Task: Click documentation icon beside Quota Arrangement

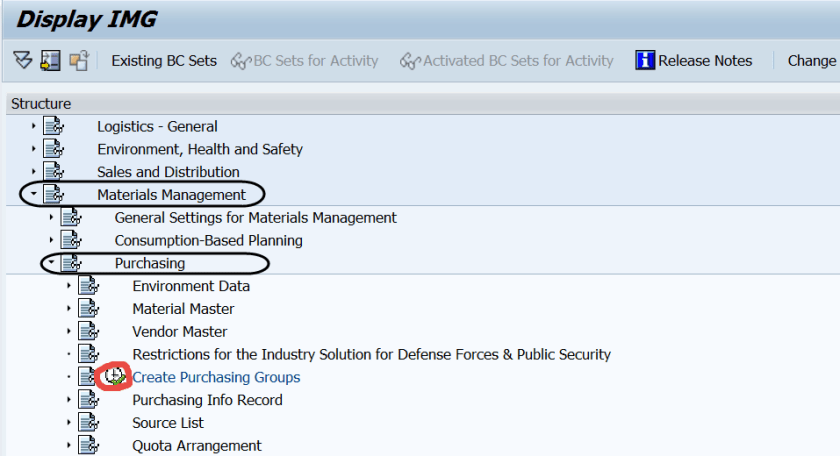Action: [x=89, y=446]
